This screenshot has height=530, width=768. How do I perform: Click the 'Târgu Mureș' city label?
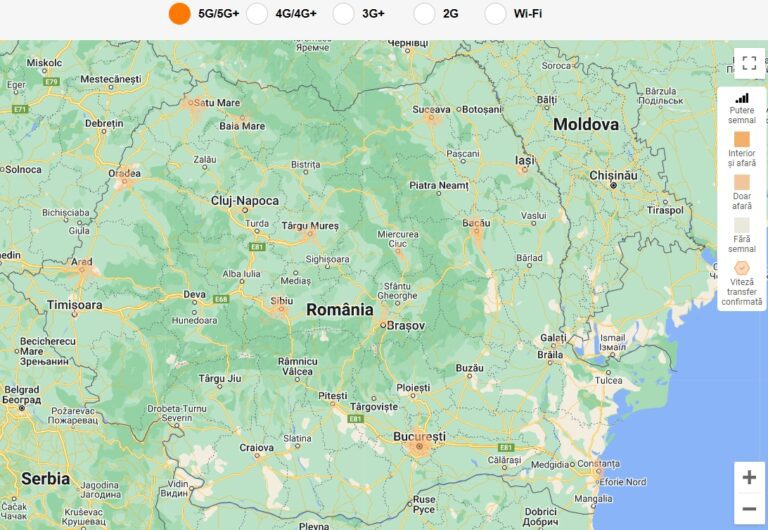coord(310,226)
